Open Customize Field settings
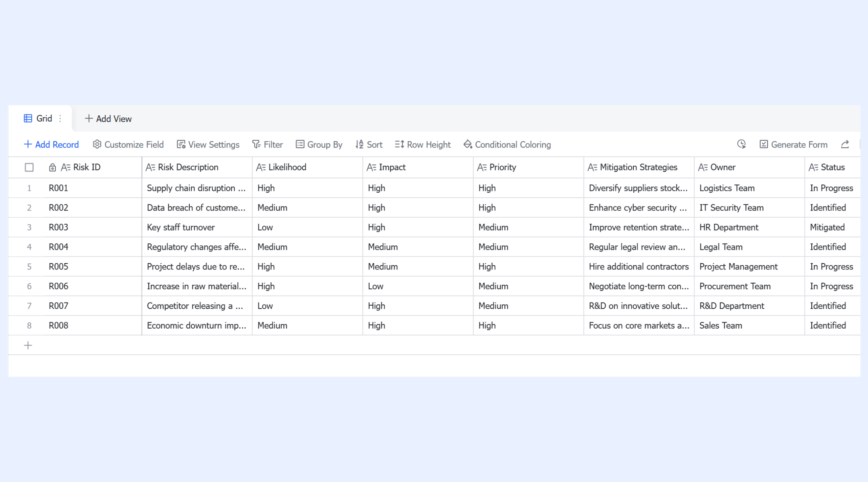Image resolution: width=868 pixels, height=482 pixels. [128, 145]
